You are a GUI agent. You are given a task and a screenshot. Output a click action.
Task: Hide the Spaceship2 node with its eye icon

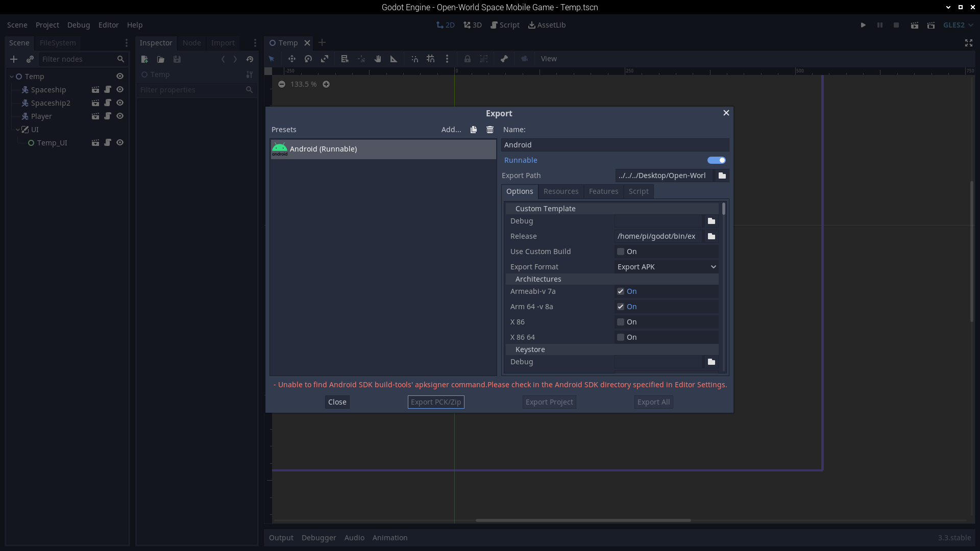click(120, 103)
